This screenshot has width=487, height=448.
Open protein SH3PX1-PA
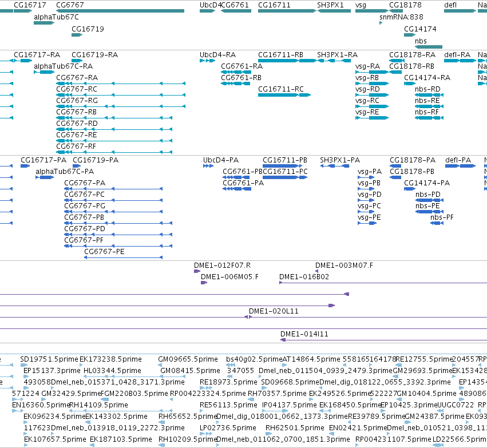pyautogui.click(x=340, y=160)
